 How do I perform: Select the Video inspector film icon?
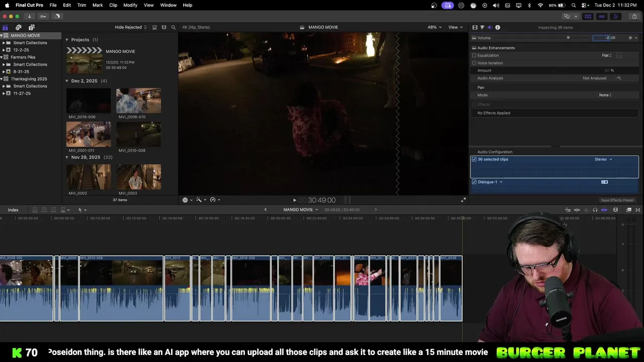click(x=474, y=28)
